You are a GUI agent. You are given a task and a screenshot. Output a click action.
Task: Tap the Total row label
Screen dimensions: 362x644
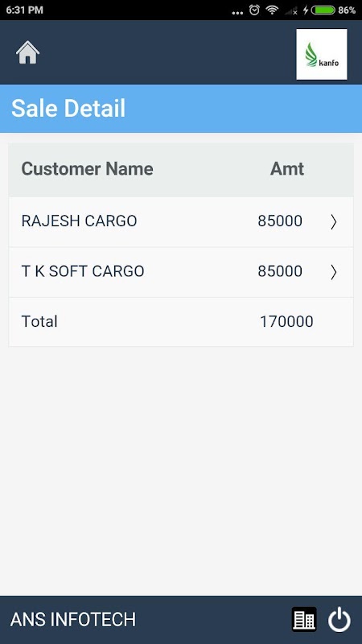point(39,321)
